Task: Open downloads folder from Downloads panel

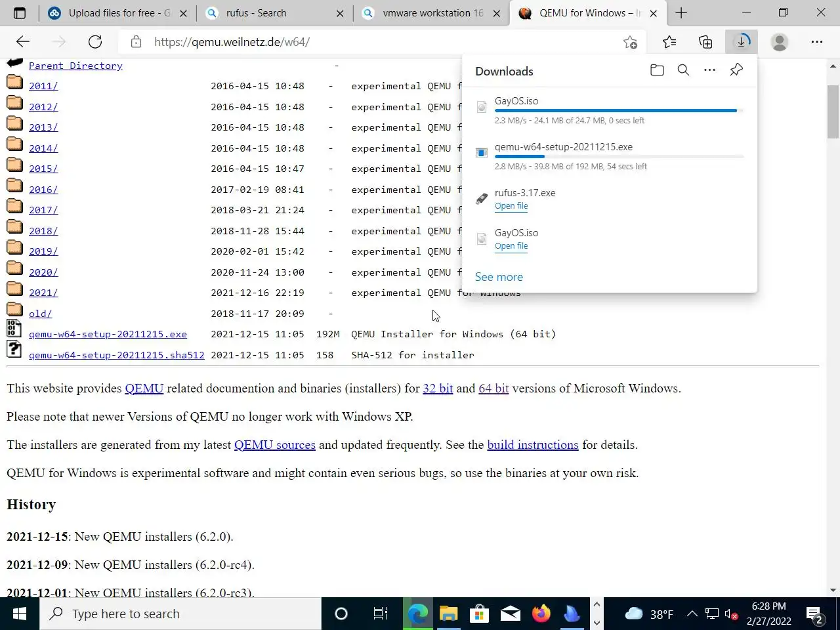Action: point(657,70)
